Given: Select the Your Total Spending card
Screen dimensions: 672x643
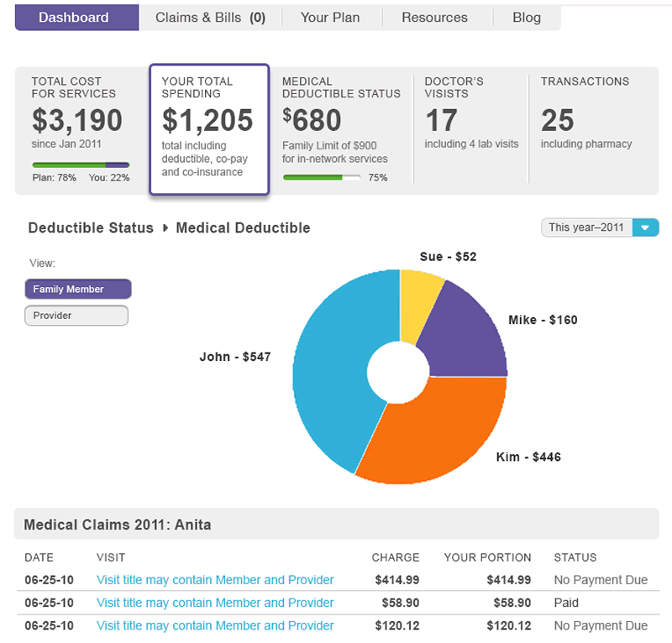Looking at the screenshot, I should pos(209,129).
